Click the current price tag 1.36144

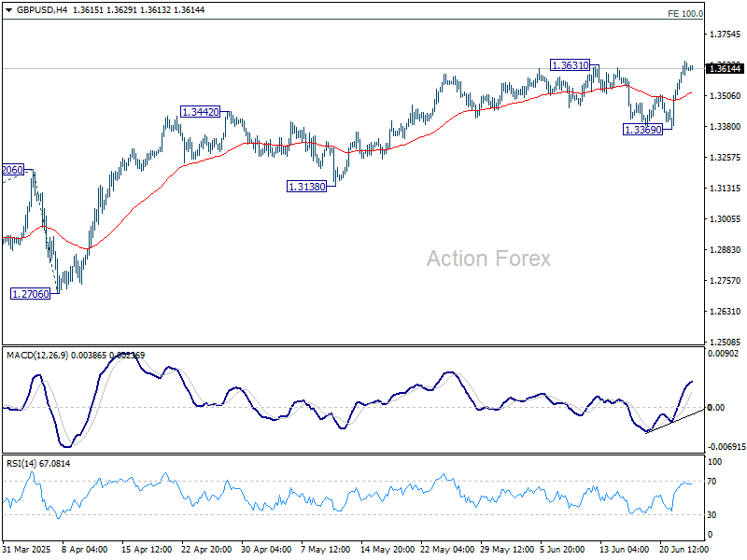coord(725,68)
